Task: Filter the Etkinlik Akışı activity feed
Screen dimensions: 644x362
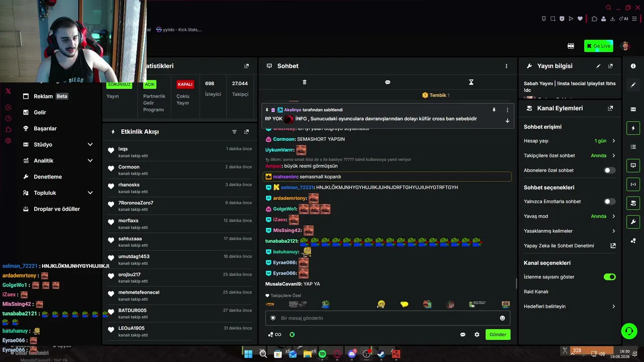Action: (234, 132)
